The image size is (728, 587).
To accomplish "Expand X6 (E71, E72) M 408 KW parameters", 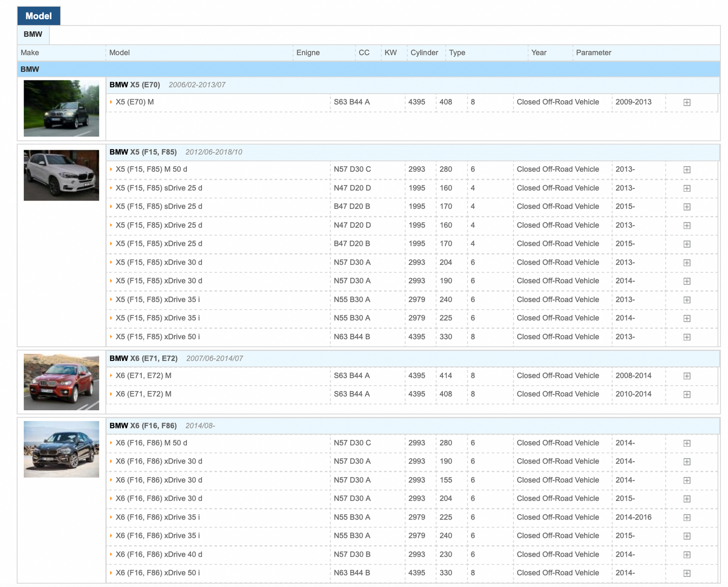I will point(687,395).
